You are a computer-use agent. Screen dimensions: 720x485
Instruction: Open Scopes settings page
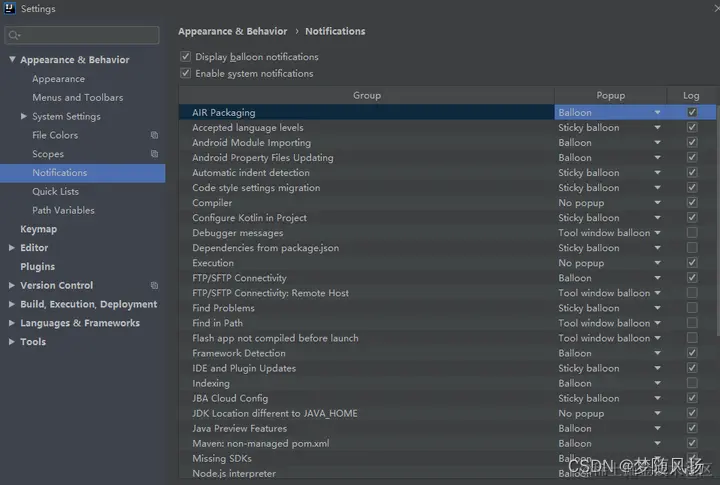(48, 154)
